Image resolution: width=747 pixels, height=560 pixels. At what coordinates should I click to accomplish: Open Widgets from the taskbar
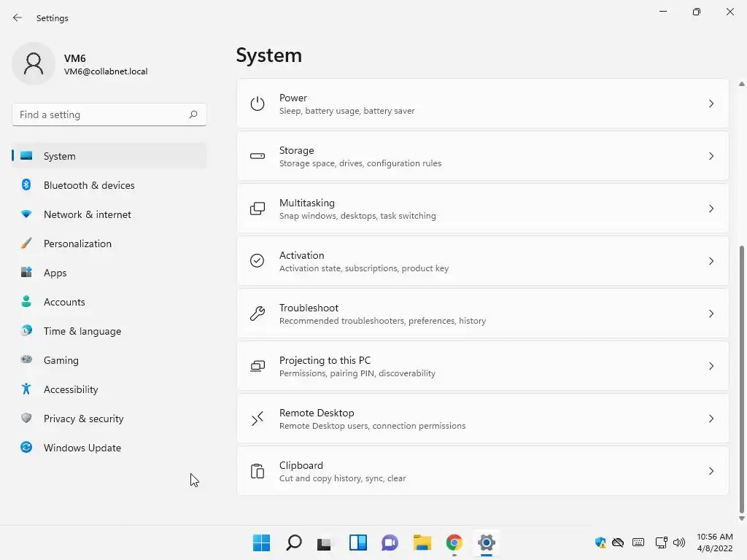coord(357,542)
